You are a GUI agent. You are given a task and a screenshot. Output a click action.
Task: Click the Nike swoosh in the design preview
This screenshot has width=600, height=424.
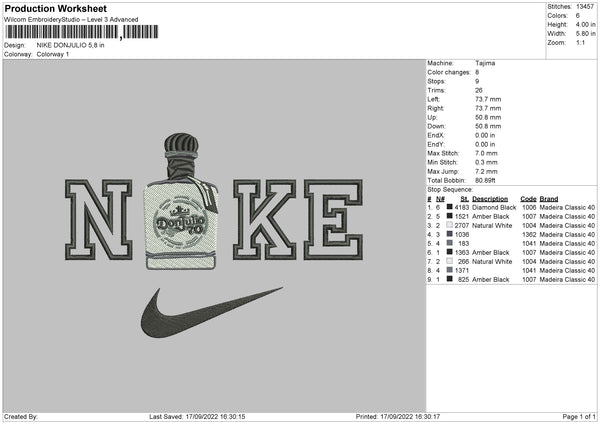click(212, 313)
